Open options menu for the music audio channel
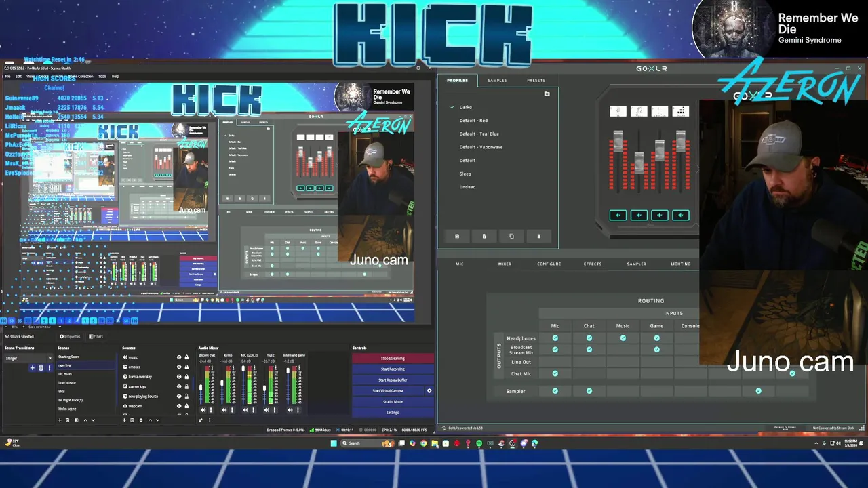Screen dimensions: 868x488 point(275,410)
